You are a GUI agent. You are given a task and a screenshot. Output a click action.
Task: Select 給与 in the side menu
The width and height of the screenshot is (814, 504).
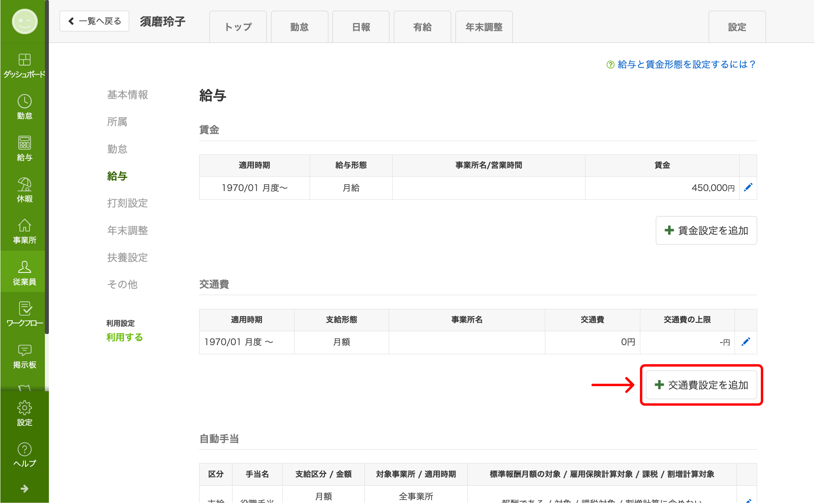[117, 176]
